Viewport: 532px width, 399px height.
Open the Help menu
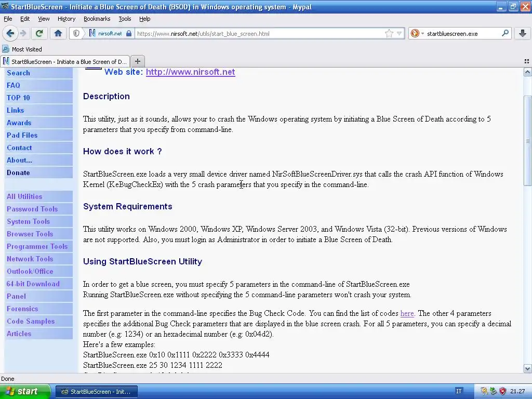144,19
